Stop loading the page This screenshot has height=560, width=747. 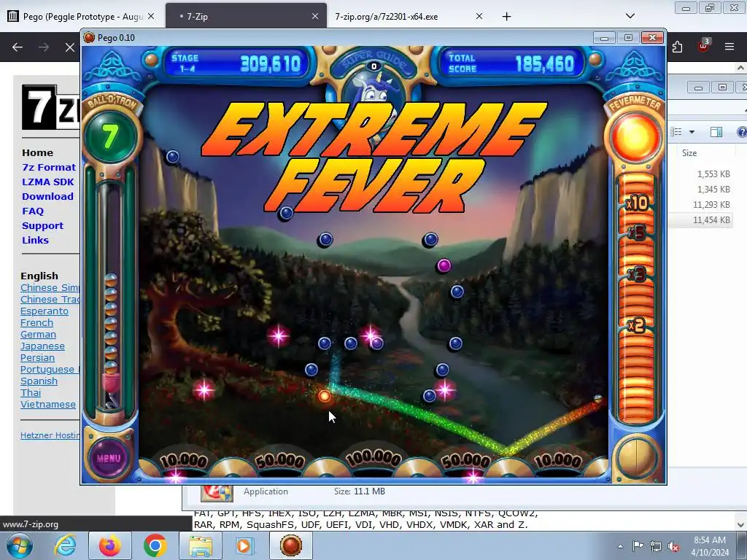click(x=69, y=47)
